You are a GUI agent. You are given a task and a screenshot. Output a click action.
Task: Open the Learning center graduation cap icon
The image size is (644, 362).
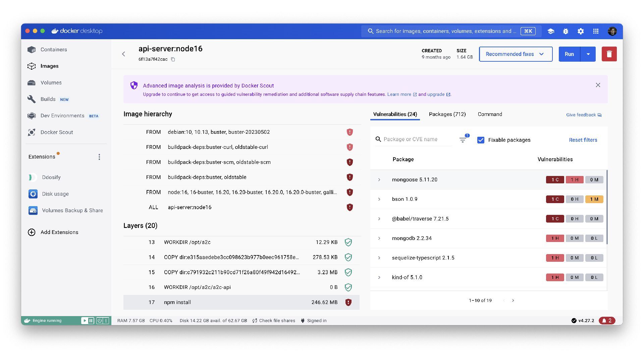[550, 31]
